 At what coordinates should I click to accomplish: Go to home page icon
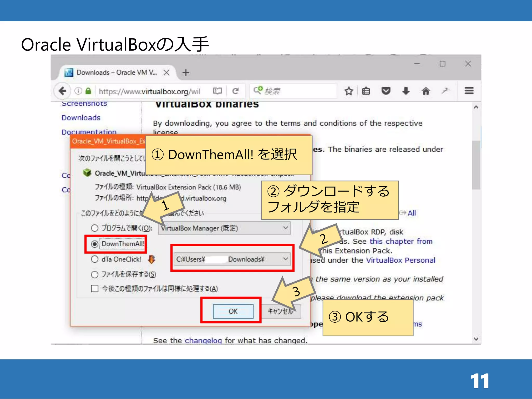pos(426,91)
